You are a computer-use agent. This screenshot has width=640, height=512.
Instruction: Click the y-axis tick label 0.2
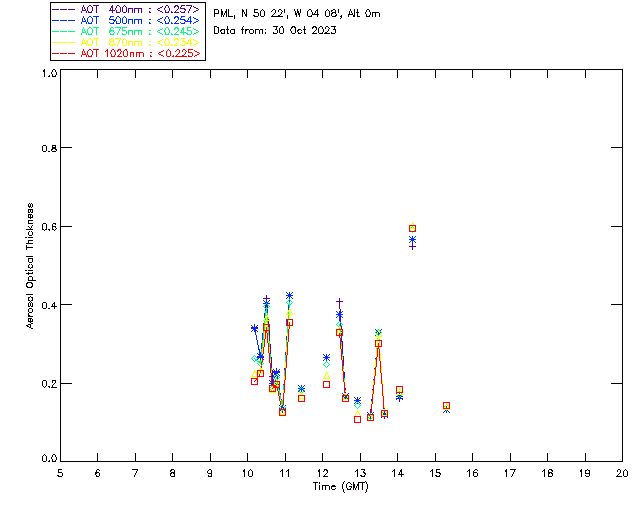tap(49, 384)
